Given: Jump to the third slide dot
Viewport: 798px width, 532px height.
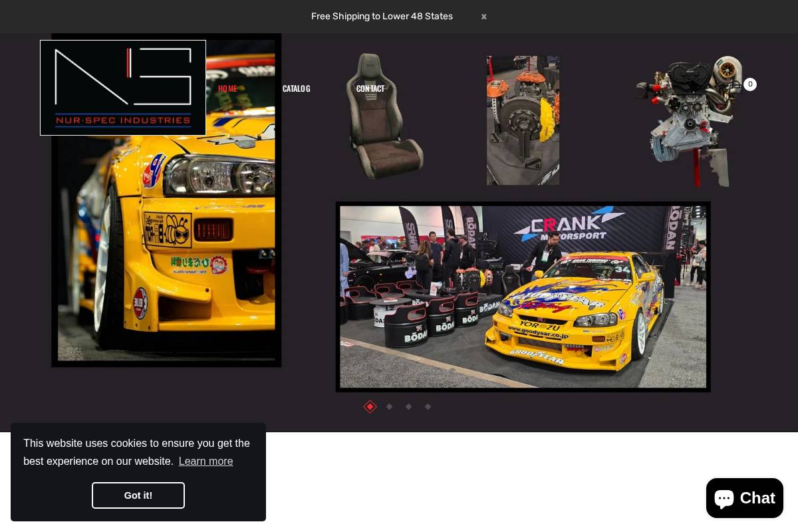Looking at the screenshot, I should click(408, 406).
